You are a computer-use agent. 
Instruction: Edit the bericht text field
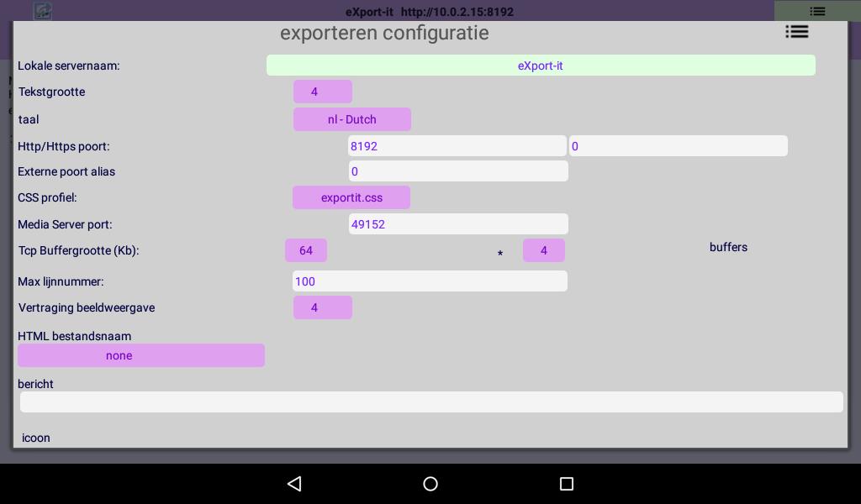point(431,402)
